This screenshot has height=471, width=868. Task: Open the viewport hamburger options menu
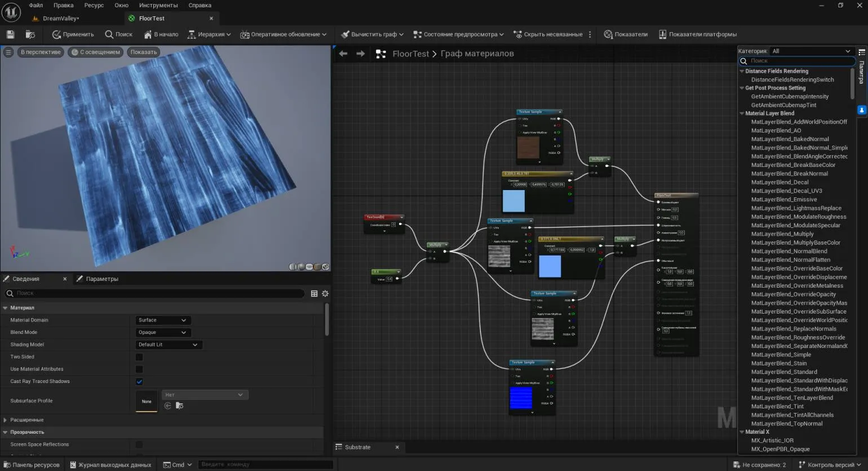click(x=8, y=52)
